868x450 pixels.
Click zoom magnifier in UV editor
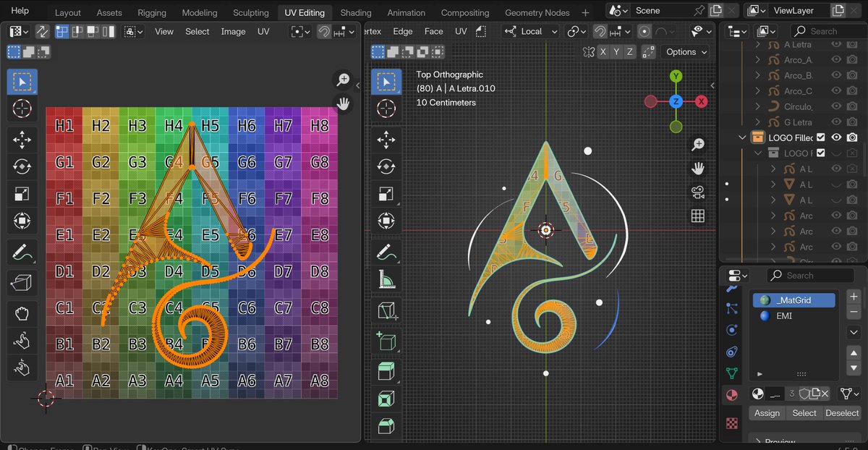click(343, 80)
